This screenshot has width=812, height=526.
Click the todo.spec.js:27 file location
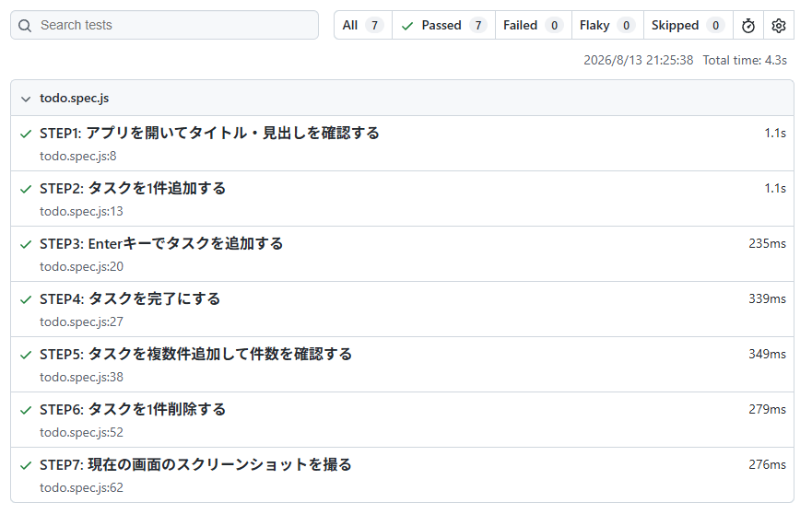coord(81,322)
